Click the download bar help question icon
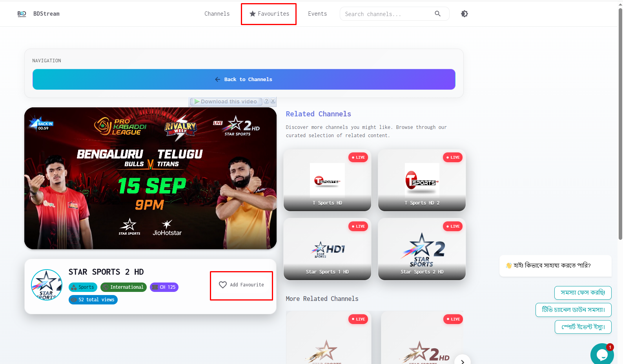The width and height of the screenshot is (623, 364). tap(266, 101)
